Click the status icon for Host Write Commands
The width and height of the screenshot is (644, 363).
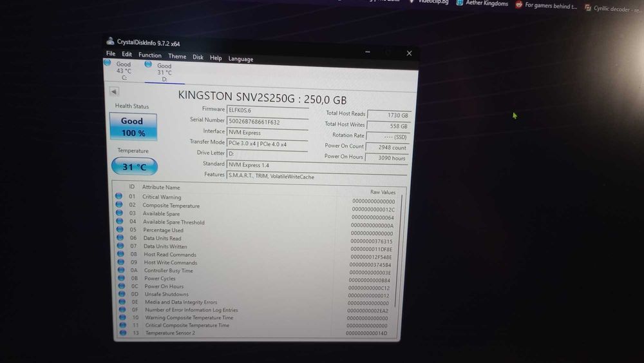point(121,262)
